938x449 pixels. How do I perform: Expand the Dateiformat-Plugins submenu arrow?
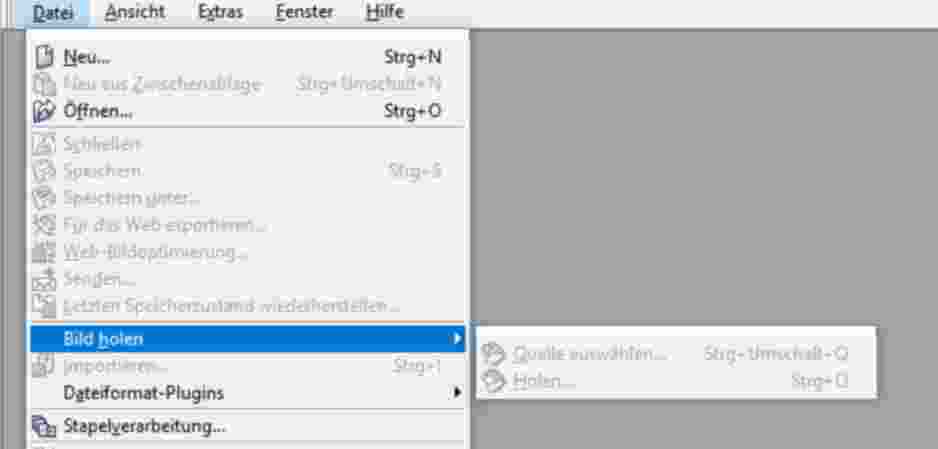(457, 393)
